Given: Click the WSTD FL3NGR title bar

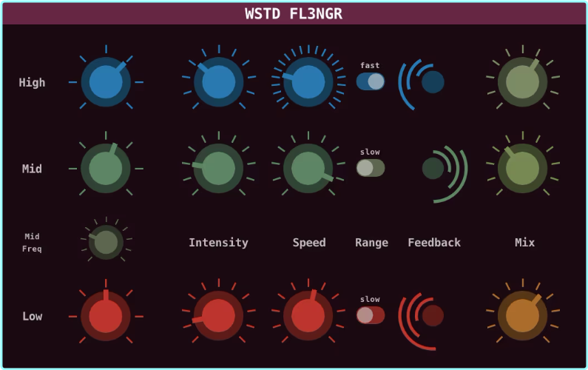Looking at the screenshot, I should point(294,14).
